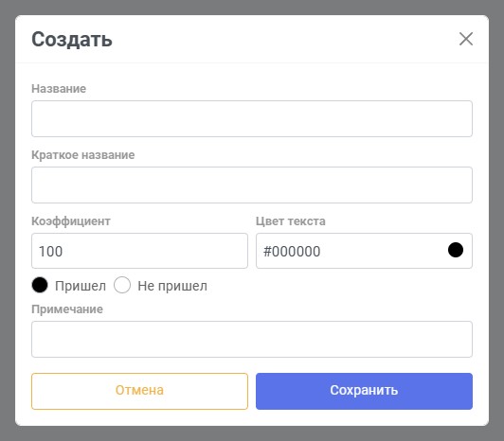Click the Коэффициент field showing 100
This screenshot has height=441, width=504.
tap(139, 251)
